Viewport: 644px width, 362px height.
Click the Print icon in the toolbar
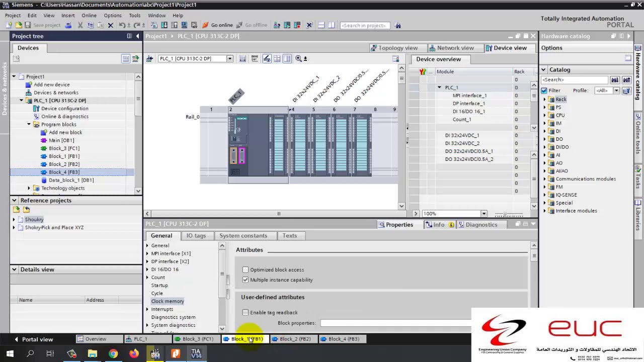pos(68,25)
